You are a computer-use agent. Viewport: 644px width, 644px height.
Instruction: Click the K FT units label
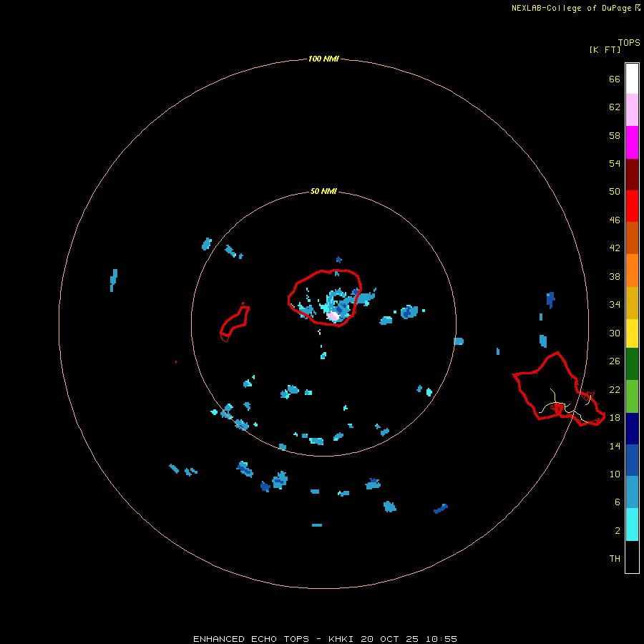point(605,49)
